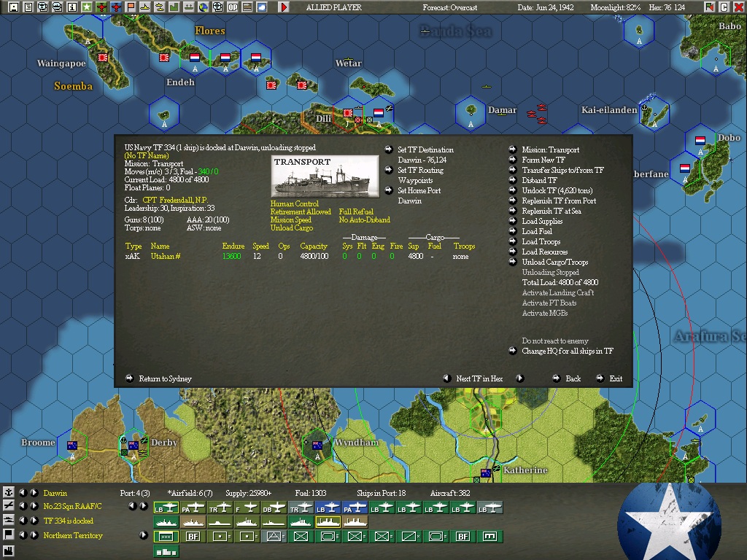Select Disband TF option
This screenshot has width=747, height=560.
coord(539,180)
